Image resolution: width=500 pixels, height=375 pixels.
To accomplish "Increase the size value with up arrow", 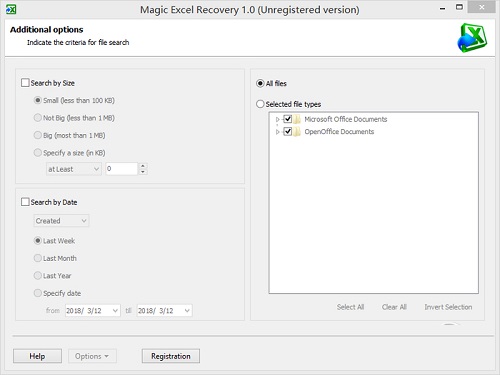I will click(x=143, y=166).
